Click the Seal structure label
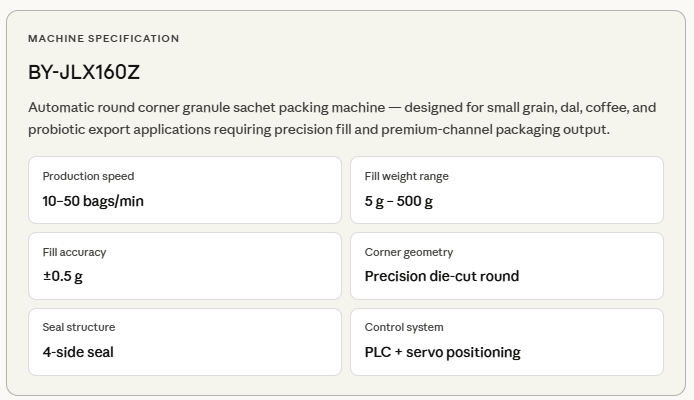Image resolution: width=694 pixels, height=400 pixels. coord(79,327)
